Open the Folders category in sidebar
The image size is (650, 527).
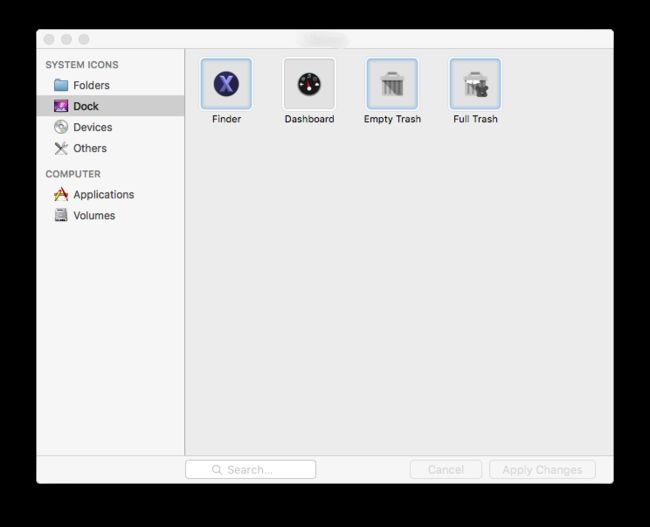click(x=110, y=85)
